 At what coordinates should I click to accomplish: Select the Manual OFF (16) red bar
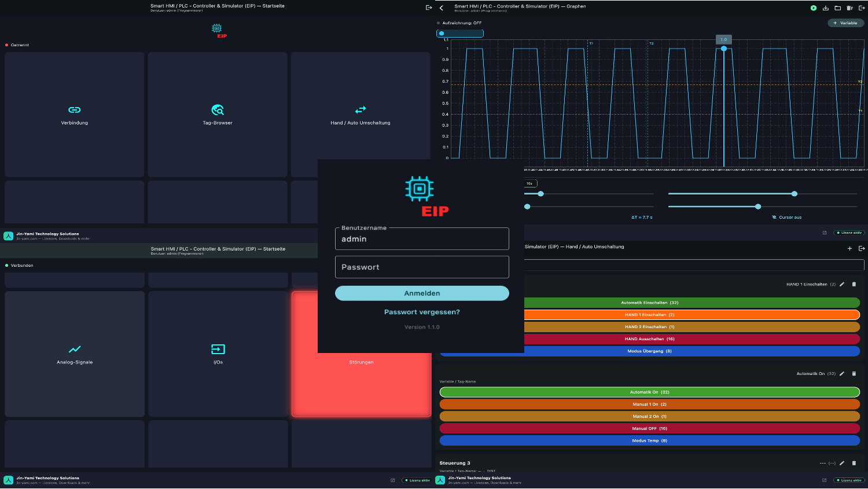(x=649, y=429)
